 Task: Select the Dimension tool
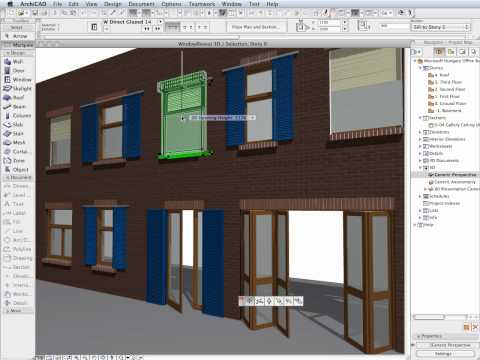click(x=18, y=186)
